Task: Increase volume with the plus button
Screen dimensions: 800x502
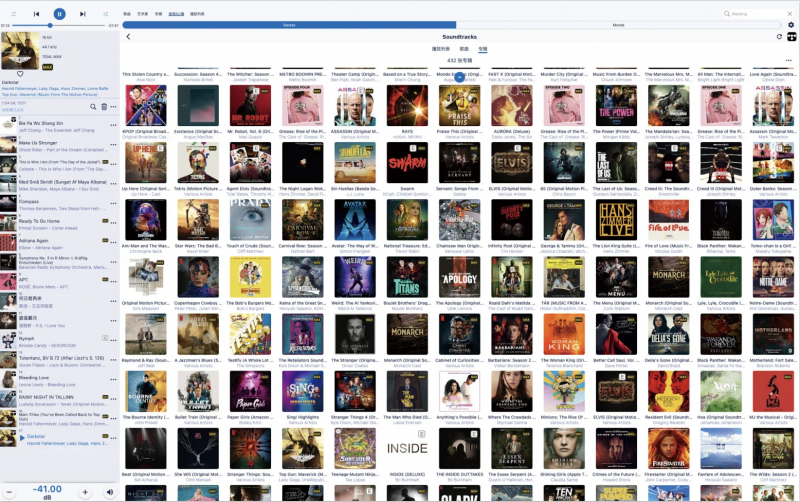Action: pyautogui.click(x=85, y=492)
